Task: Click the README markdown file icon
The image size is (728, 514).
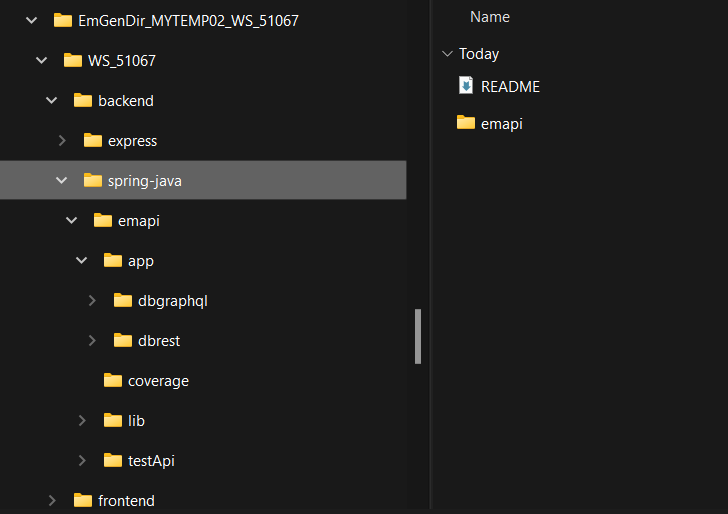Action: pyautogui.click(x=466, y=85)
